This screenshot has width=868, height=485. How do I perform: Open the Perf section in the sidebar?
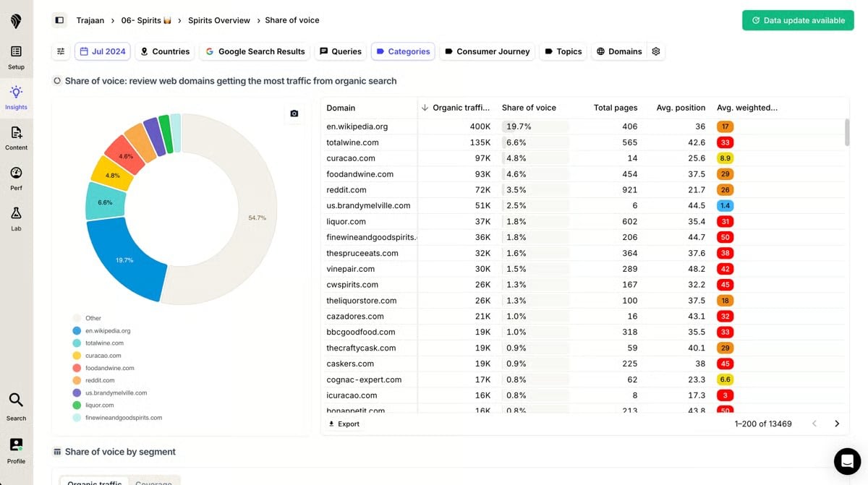(16, 179)
